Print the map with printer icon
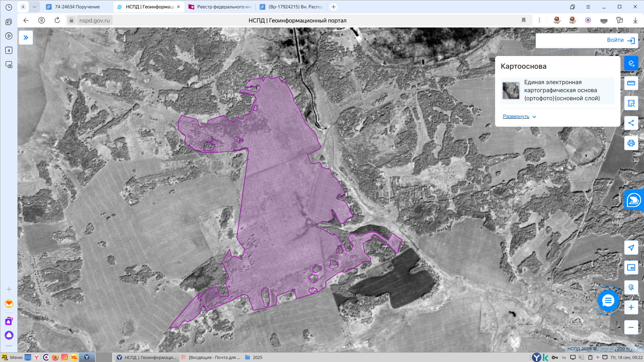The width and height of the screenshot is (644, 362). (x=631, y=143)
